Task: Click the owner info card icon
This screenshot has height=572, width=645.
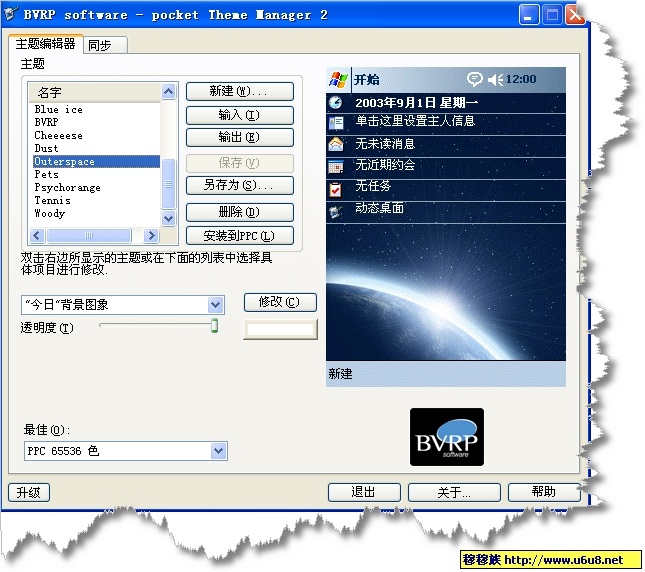Action: (336, 122)
